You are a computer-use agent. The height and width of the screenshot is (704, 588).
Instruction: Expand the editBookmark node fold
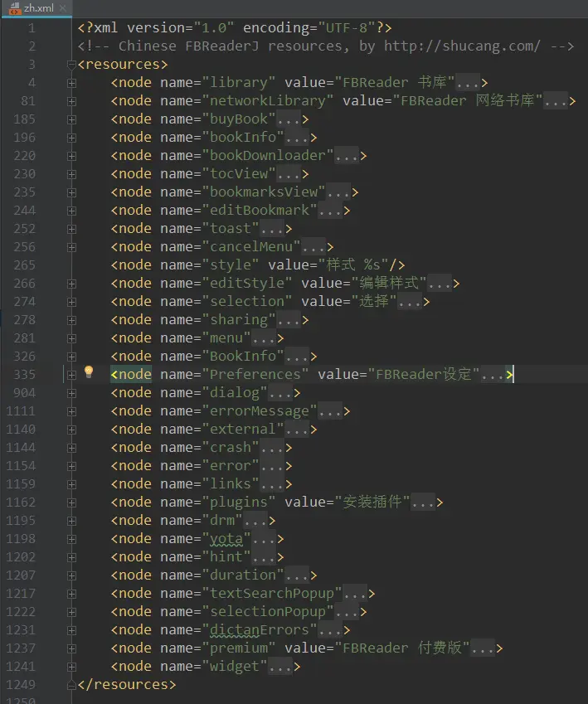click(x=71, y=211)
